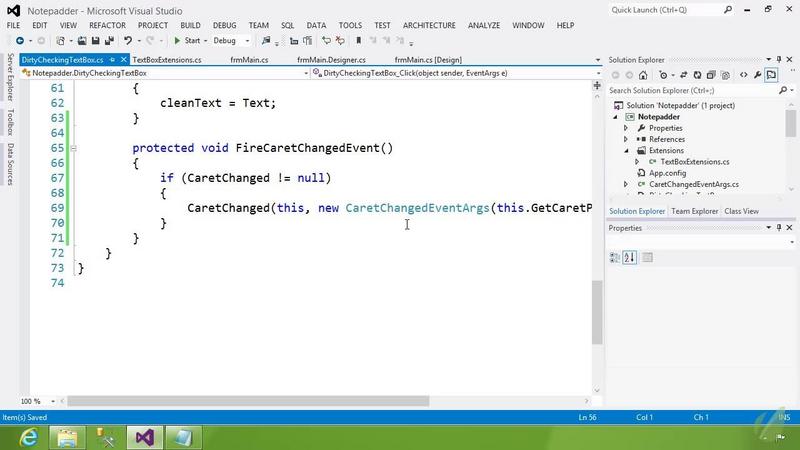Refresh the Solution Explorer
The width and height of the screenshot is (800, 450).
click(x=697, y=75)
